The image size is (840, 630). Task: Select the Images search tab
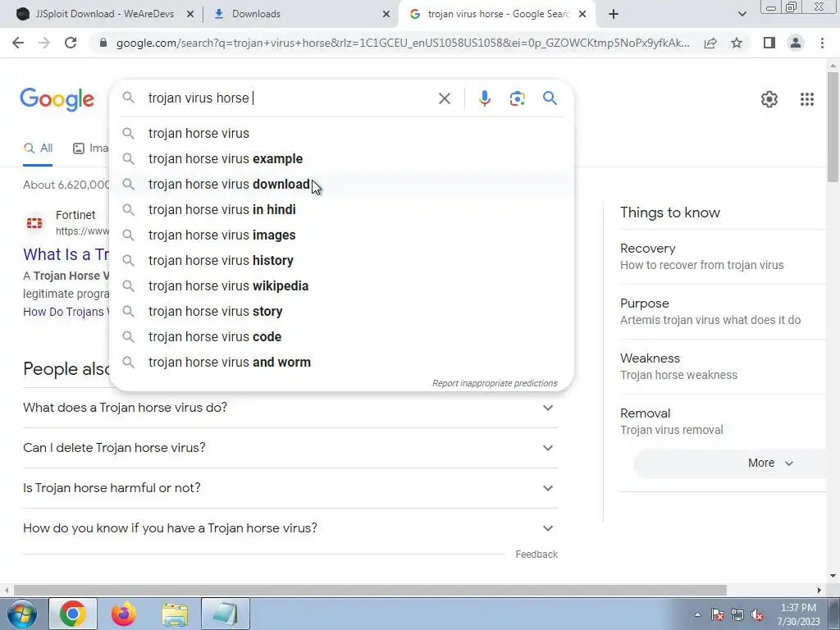click(90, 148)
